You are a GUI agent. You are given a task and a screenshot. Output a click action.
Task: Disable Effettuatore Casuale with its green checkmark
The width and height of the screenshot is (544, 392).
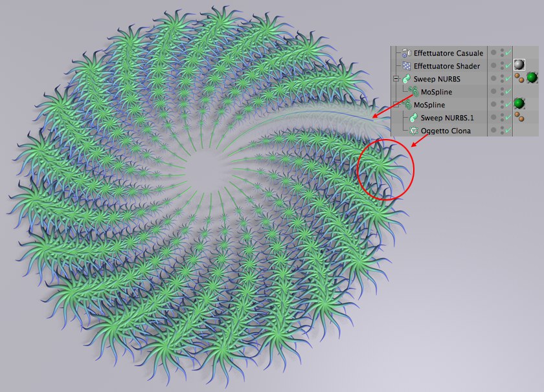[x=508, y=52]
